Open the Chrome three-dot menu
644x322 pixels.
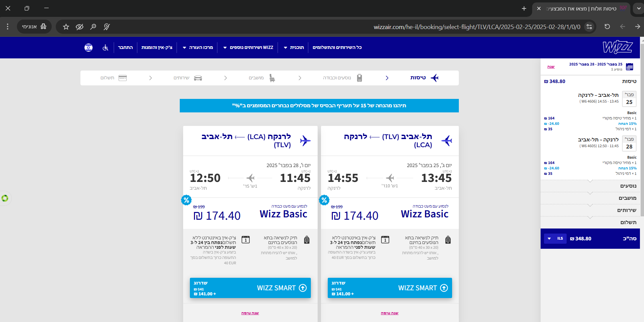tap(7, 27)
